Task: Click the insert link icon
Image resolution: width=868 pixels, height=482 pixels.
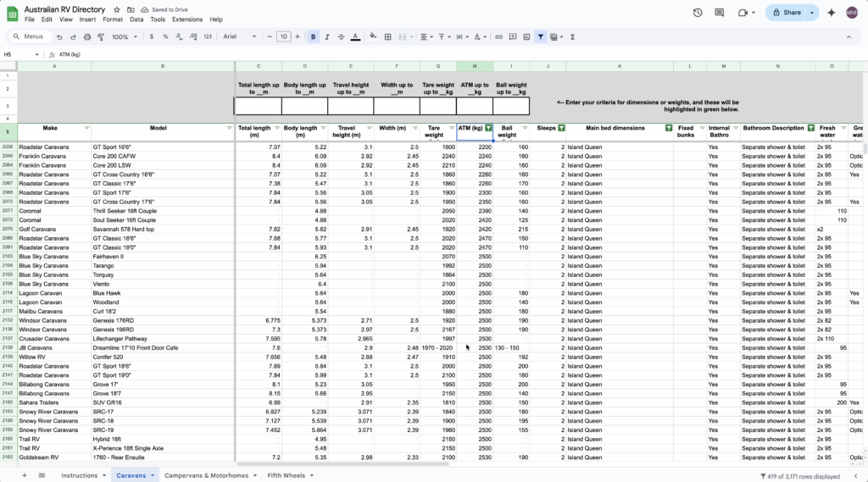Action: pyautogui.click(x=499, y=37)
